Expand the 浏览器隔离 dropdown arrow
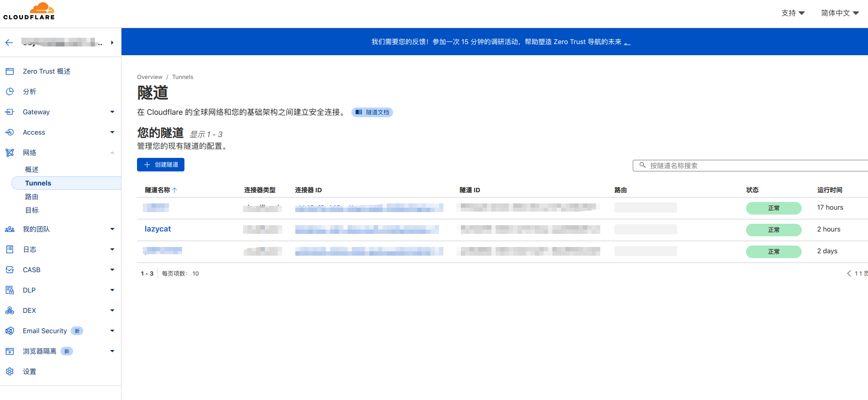 pos(112,351)
